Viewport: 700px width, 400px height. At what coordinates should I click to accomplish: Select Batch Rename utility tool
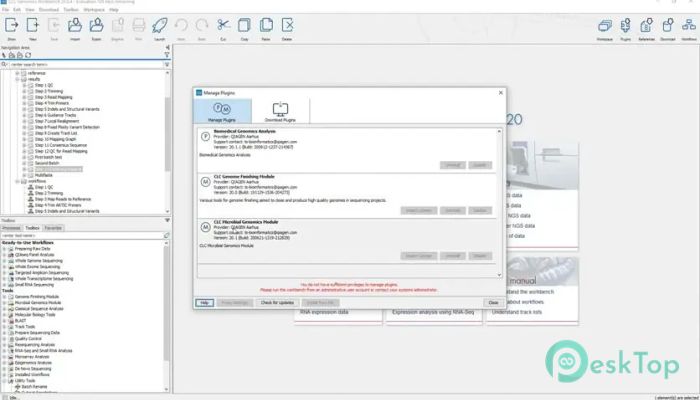34,387
